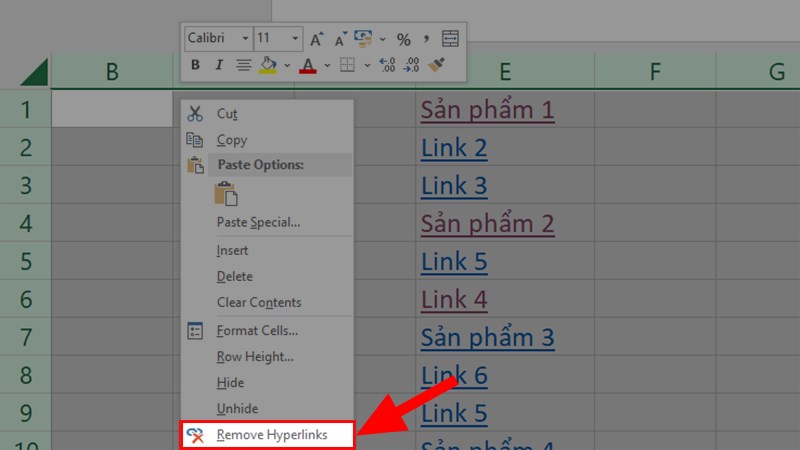Apply Percent Style from mini toolbar
The image size is (800, 450).
404,39
